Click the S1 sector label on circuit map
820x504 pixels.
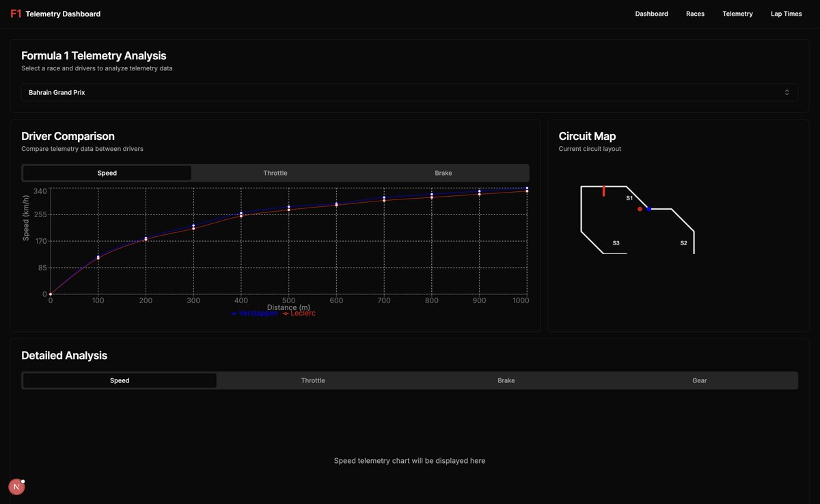pyautogui.click(x=630, y=198)
